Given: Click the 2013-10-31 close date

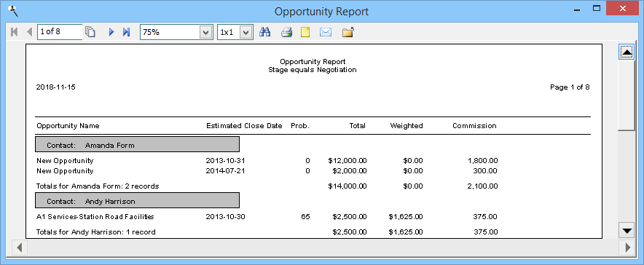Looking at the screenshot, I should pyautogui.click(x=226, y=161).
